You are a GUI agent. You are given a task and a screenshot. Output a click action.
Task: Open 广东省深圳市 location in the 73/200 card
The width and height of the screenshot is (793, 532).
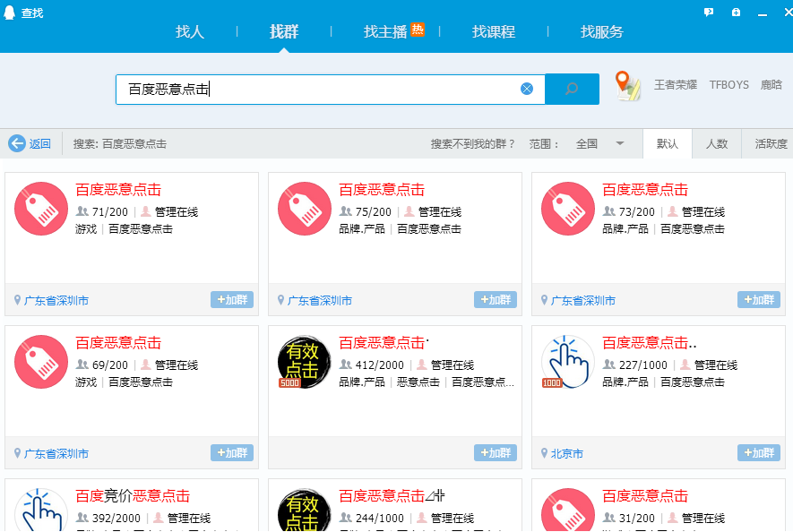583,301
